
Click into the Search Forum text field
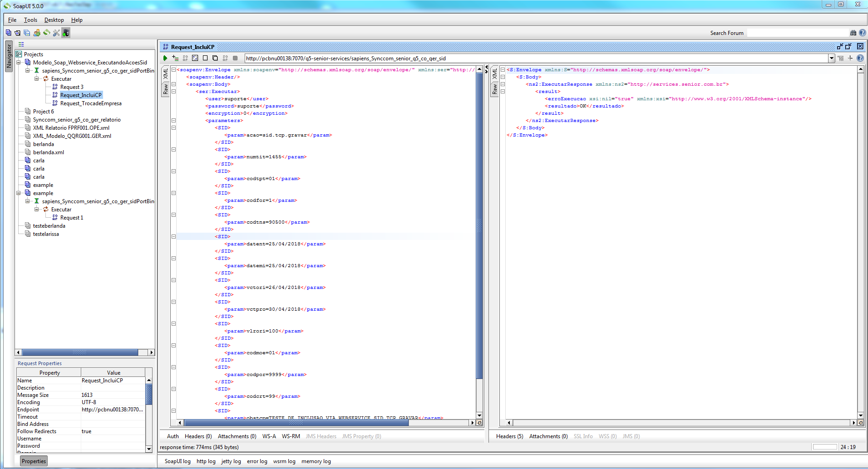tap(797, 33)
